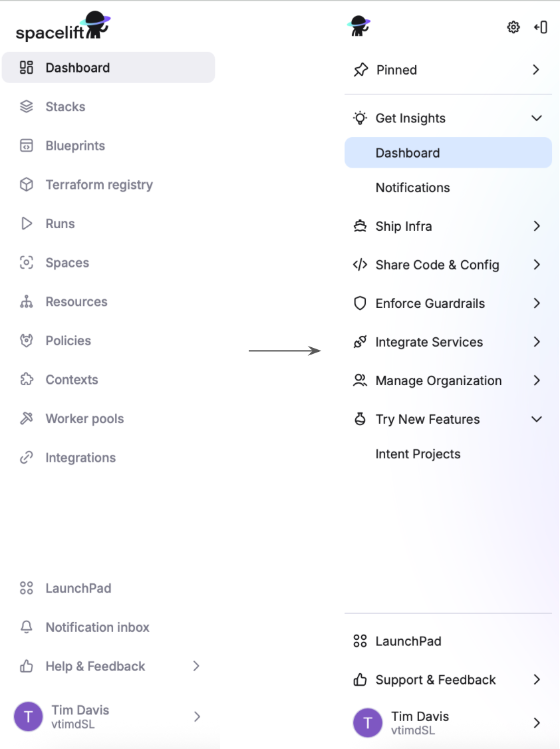
Task: Open Tim Davis user menu in new sidebar
Action: tap(448, 723)
